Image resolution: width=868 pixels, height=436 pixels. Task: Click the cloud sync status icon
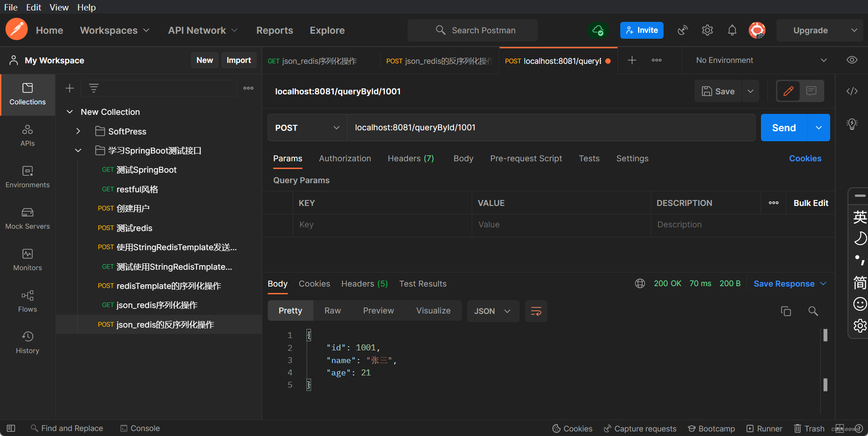tap(598, 31)
